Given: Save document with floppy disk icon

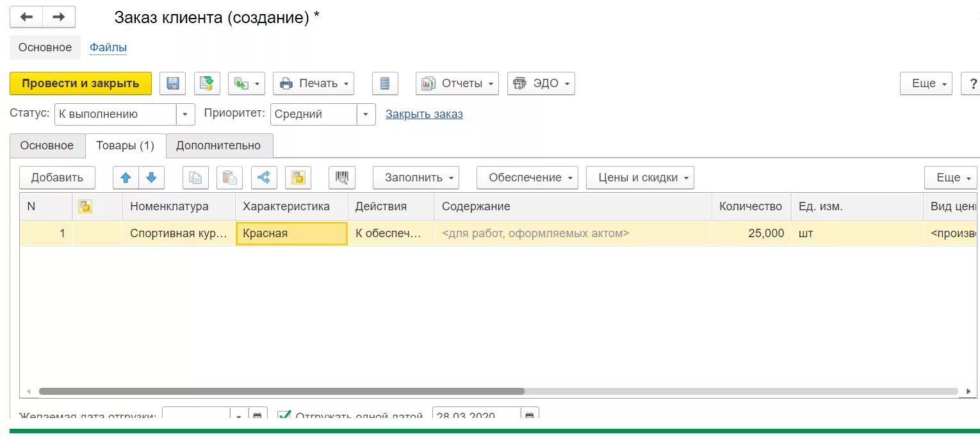Looking at the screenshot, I should [x=172, y=83].
